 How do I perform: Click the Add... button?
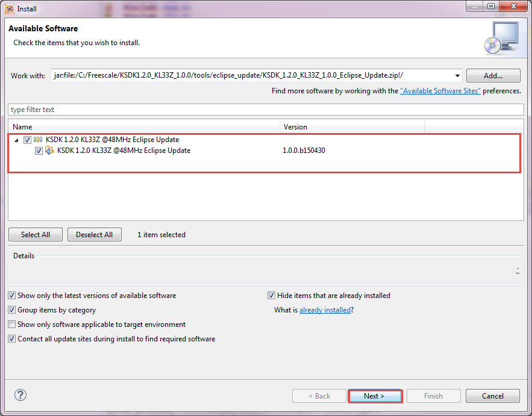493,76
